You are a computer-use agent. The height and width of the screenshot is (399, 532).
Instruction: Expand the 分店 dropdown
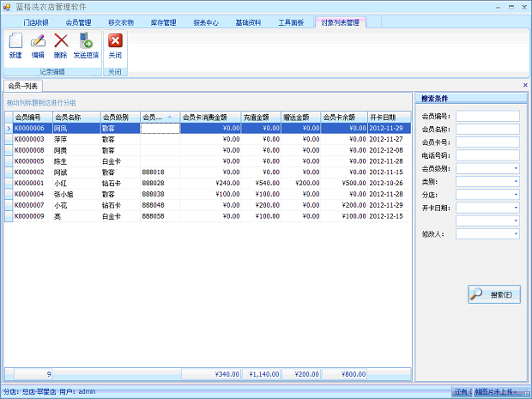click(516, 195)
